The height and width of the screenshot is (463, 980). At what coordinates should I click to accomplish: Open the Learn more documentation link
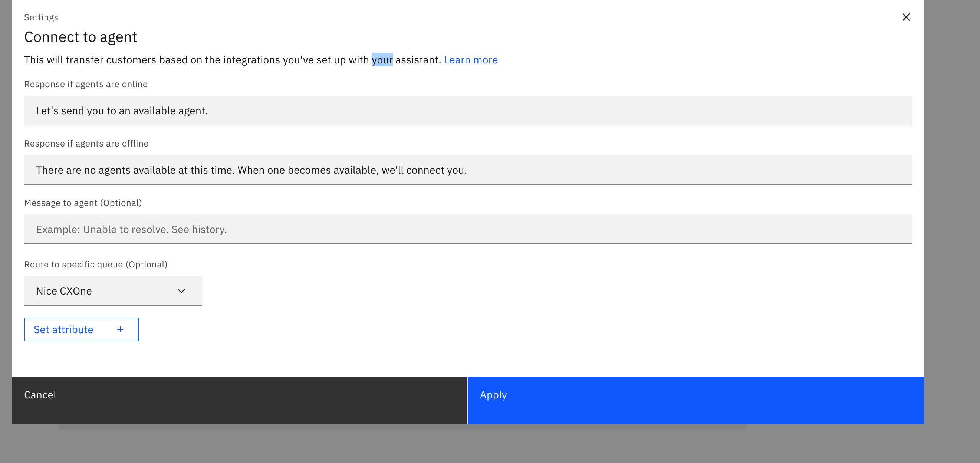471,60
